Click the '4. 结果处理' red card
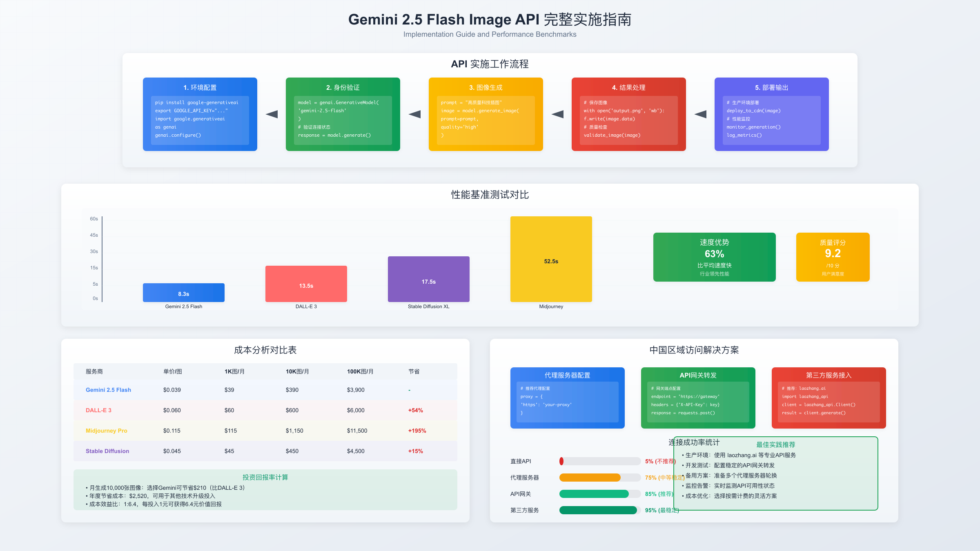The image size is (980, 551). tap(629, 114)
